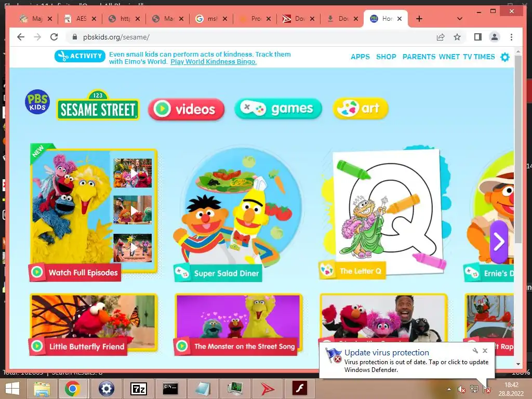Open notification settings wrench icon
Screen dimensions: 532x399
pos(475,351)
